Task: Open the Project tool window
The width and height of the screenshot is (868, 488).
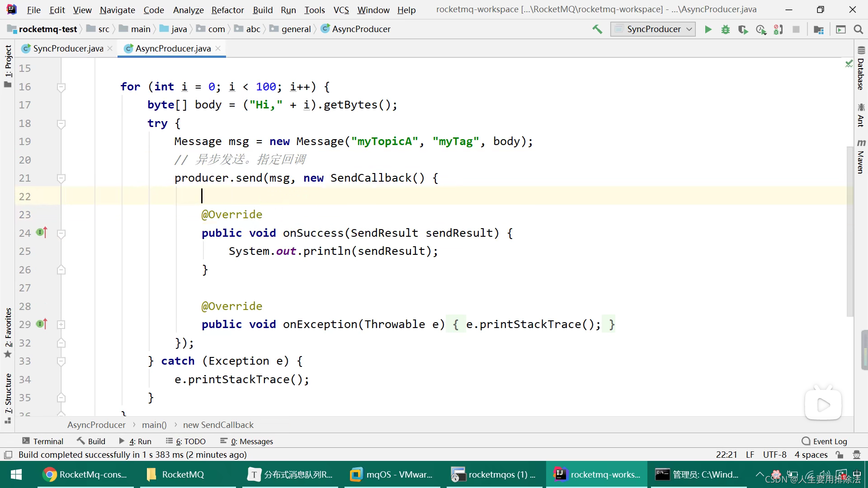Action: click(8, 66)
